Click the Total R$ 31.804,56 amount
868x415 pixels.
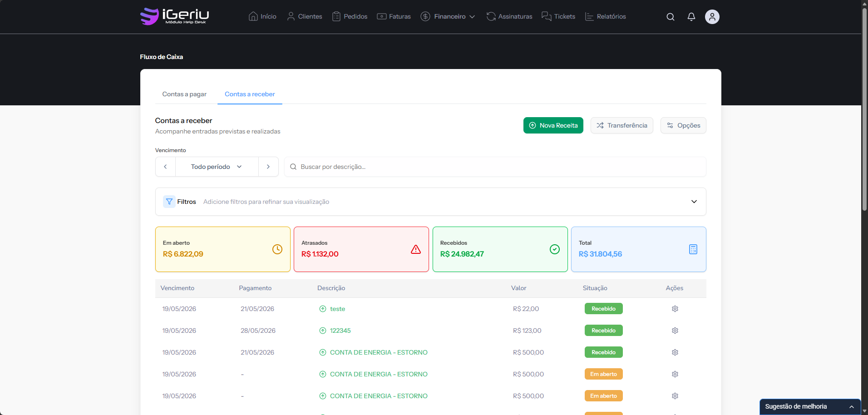[601, 254]
